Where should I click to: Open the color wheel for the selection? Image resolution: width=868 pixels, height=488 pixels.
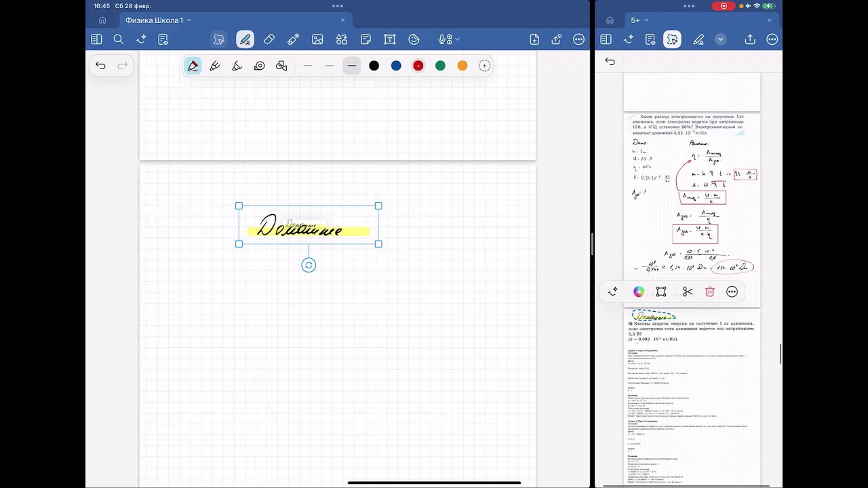click(x=639, y=291)
